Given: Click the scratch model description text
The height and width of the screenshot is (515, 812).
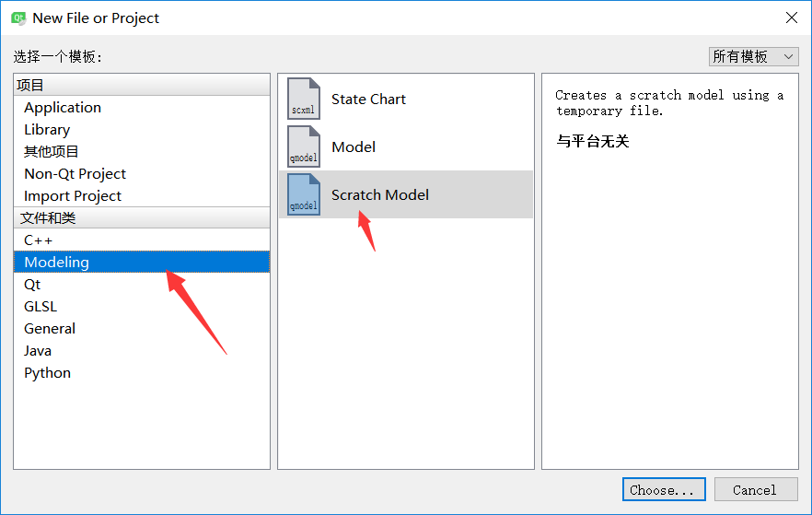Looking at the screenshot, I should coord(669,103).
